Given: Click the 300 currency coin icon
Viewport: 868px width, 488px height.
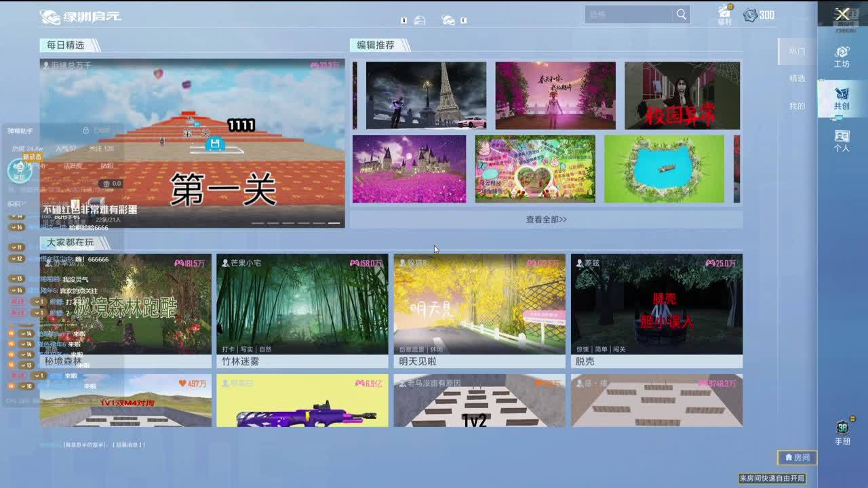Looking at the screenshot, I should (750, 15).
